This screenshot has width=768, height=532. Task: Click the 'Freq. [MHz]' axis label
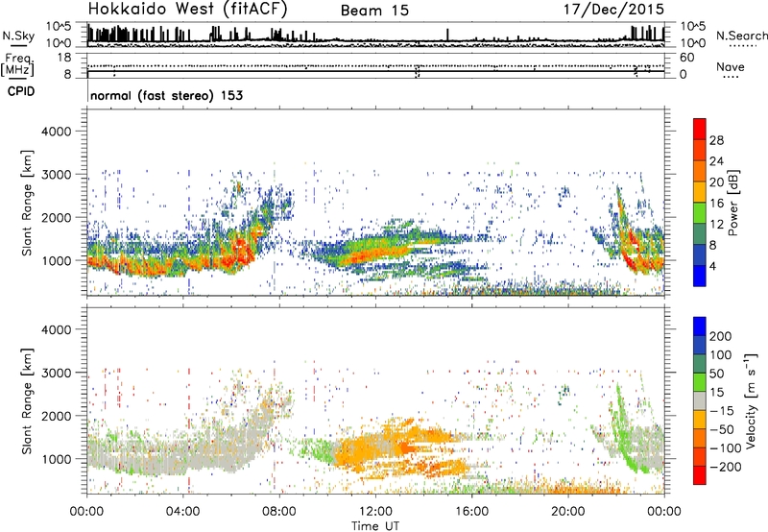(x=17, y=65)
